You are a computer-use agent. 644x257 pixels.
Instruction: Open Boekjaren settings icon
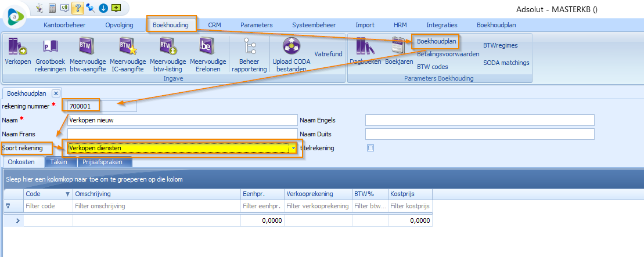[398, 52]
